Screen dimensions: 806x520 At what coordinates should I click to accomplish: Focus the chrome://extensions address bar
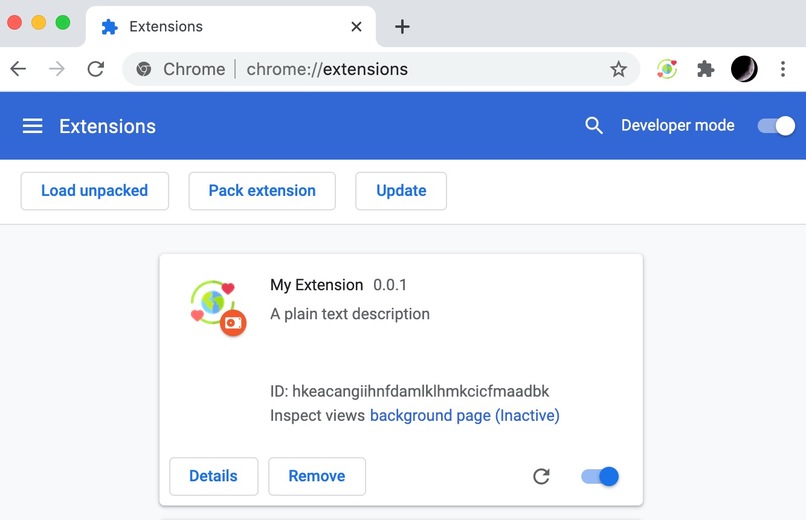[381, 69]
